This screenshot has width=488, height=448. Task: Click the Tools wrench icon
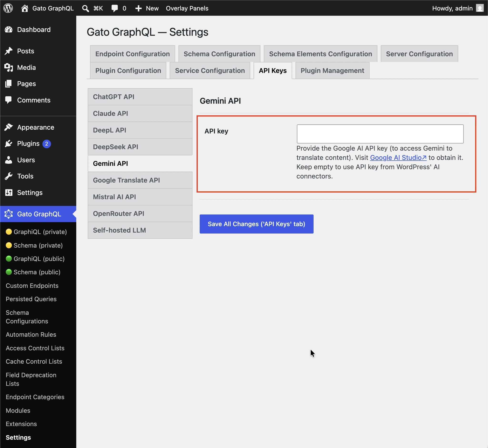point(9,176)
